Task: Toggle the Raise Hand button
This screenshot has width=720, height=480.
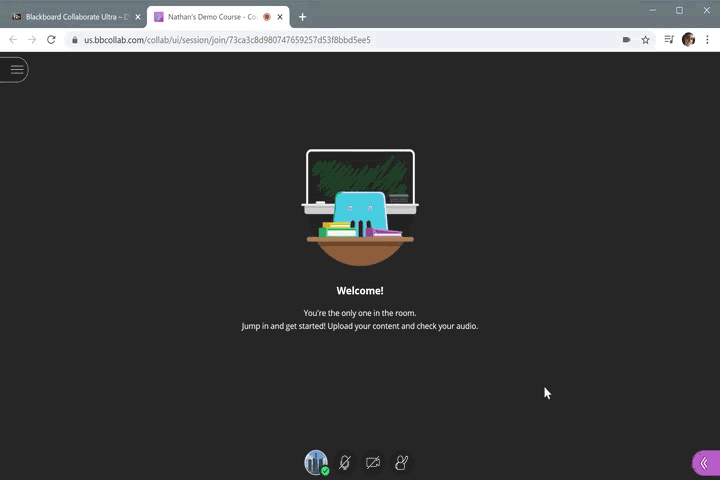Action: pos(401,462)
